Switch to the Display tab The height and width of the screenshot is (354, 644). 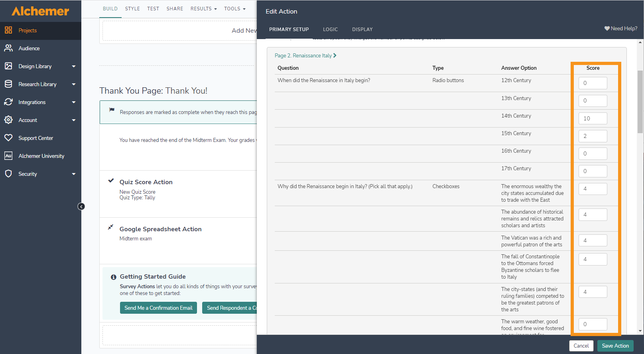point(362,29)
